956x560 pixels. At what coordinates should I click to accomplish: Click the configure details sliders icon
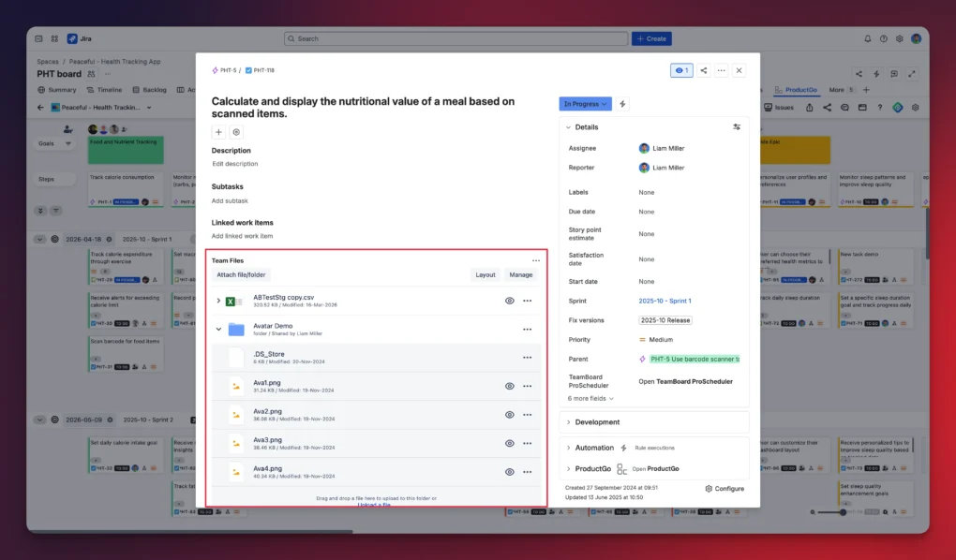click(x=737, y=127)
